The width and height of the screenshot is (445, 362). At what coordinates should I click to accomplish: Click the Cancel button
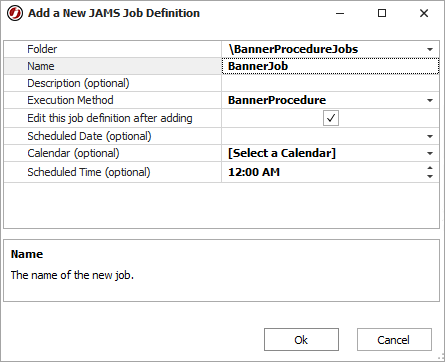pyautogui.click(x=394, y=340)
